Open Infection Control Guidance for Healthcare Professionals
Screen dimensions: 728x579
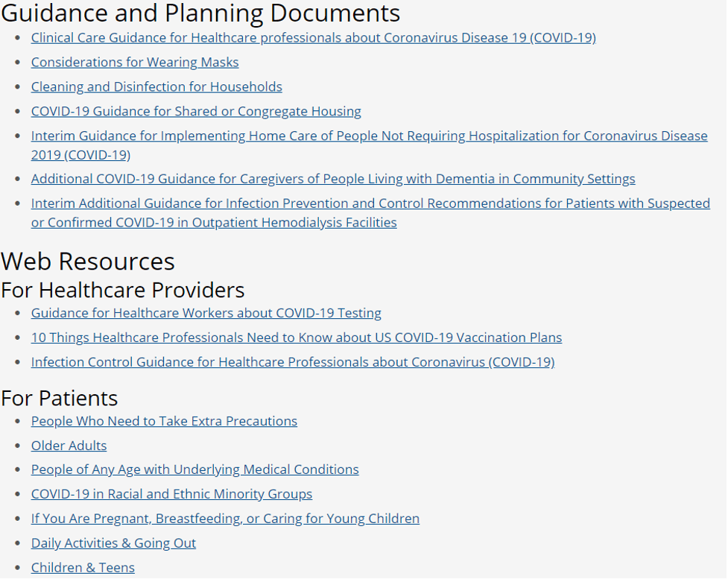[293, 363]
